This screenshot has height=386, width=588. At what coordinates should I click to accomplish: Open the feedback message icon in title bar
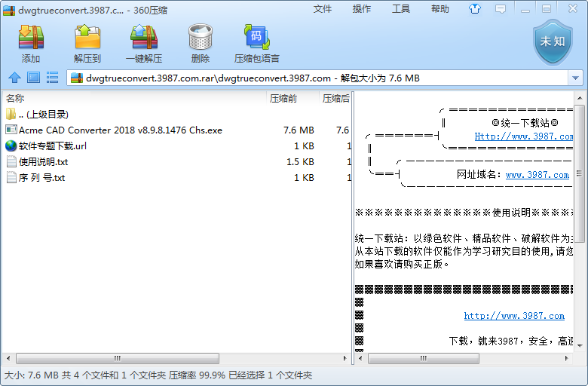pyautogui.click(x=501, y=9)
